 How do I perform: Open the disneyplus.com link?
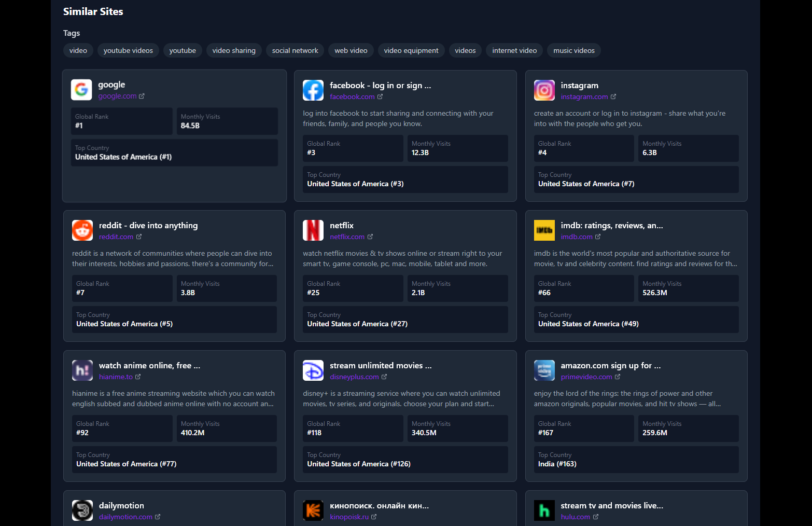coord(354,377)
